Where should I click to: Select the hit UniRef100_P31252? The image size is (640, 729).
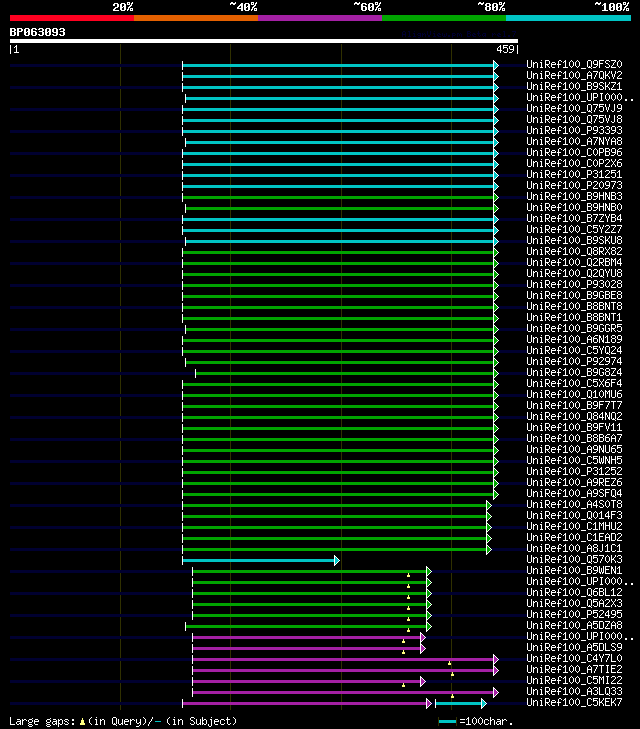click(x=574, y=471)
